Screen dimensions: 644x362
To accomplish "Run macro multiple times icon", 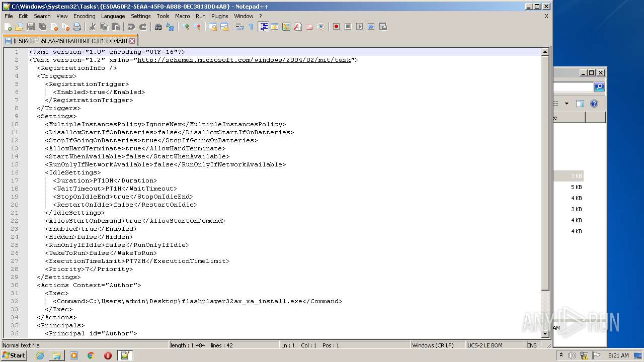I will pos(371,27).
